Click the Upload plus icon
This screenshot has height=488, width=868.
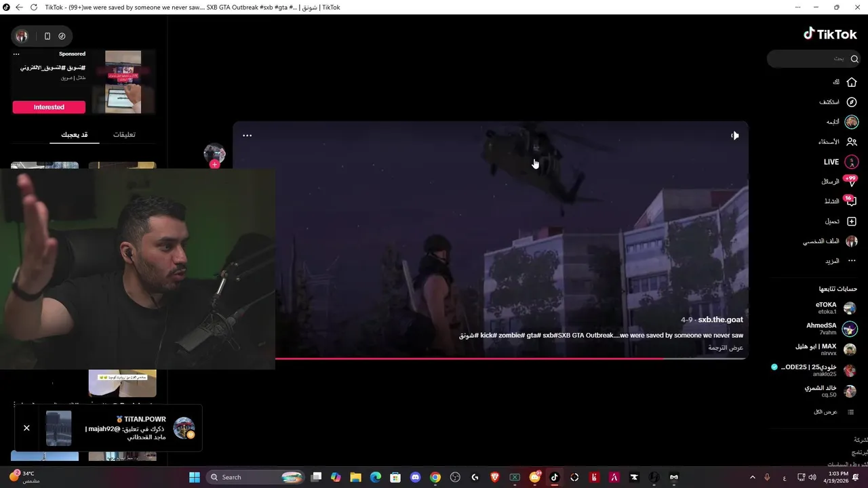click(x=852, y=222)
